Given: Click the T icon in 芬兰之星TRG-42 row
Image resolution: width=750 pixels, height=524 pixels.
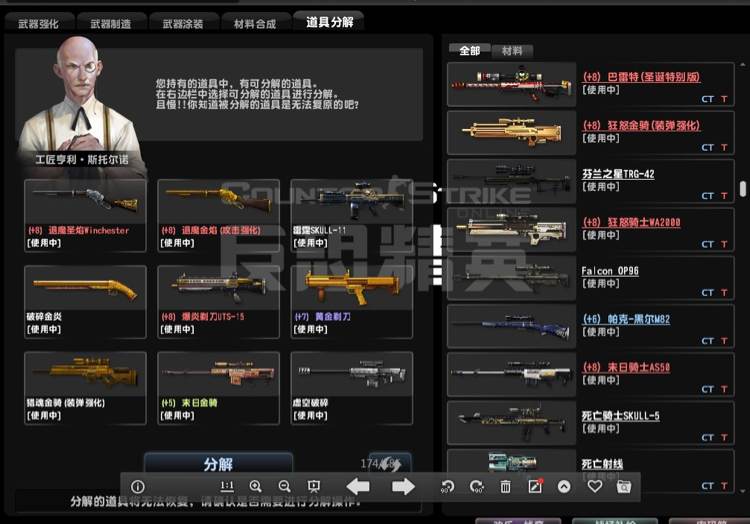Looking at the screenshot, I should [x=724, y=196].
